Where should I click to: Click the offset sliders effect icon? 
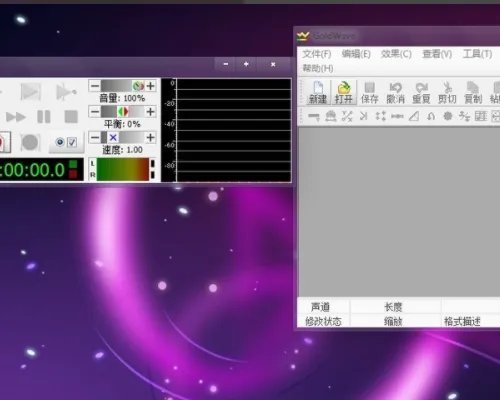point(464,116)
